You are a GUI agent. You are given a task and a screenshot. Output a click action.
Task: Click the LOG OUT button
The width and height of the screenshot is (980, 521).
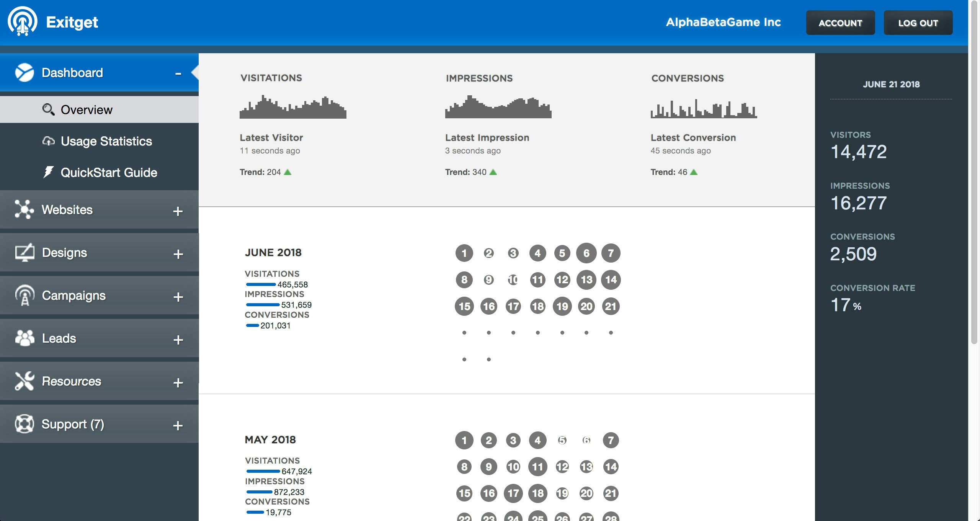click(918, 23)
